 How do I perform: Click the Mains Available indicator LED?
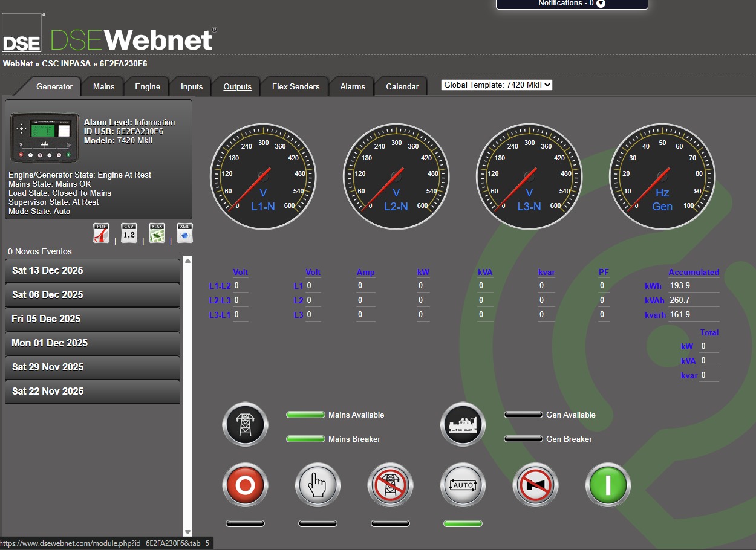305,415
